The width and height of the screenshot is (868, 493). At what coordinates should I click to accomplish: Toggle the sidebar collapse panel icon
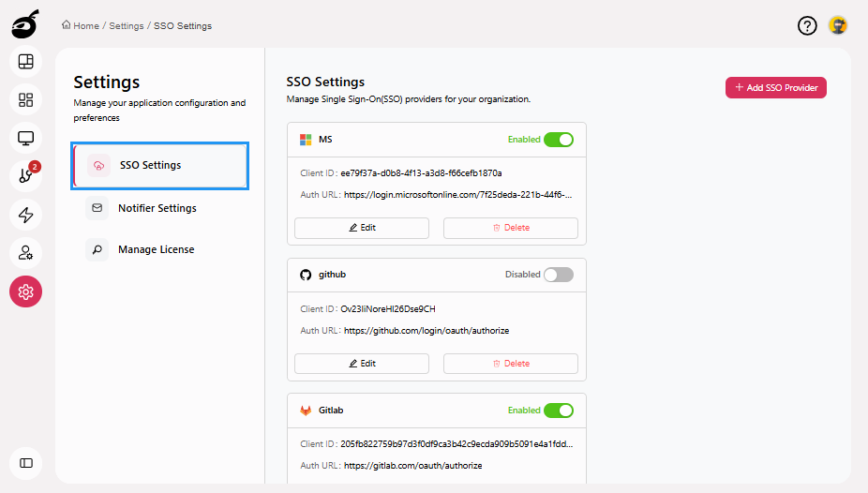(26, 463)
